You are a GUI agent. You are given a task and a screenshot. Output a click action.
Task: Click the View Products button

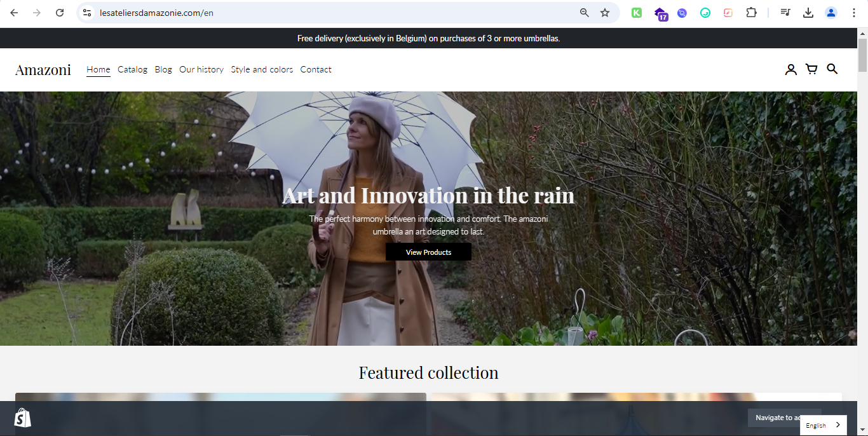pos(428,252)
